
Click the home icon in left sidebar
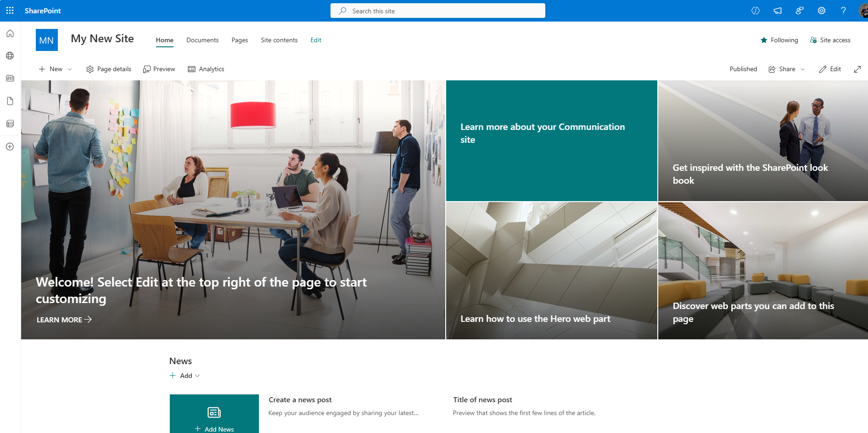tap(10, 34)
